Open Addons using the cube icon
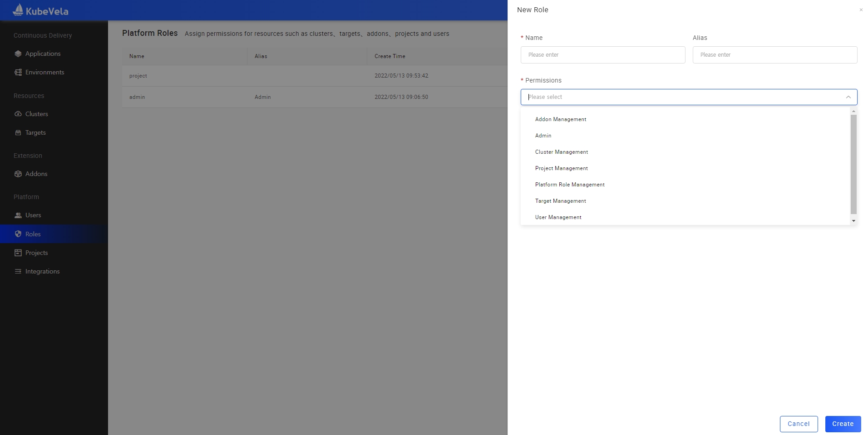This screenshot has width=868, height=435. point(18,174)
